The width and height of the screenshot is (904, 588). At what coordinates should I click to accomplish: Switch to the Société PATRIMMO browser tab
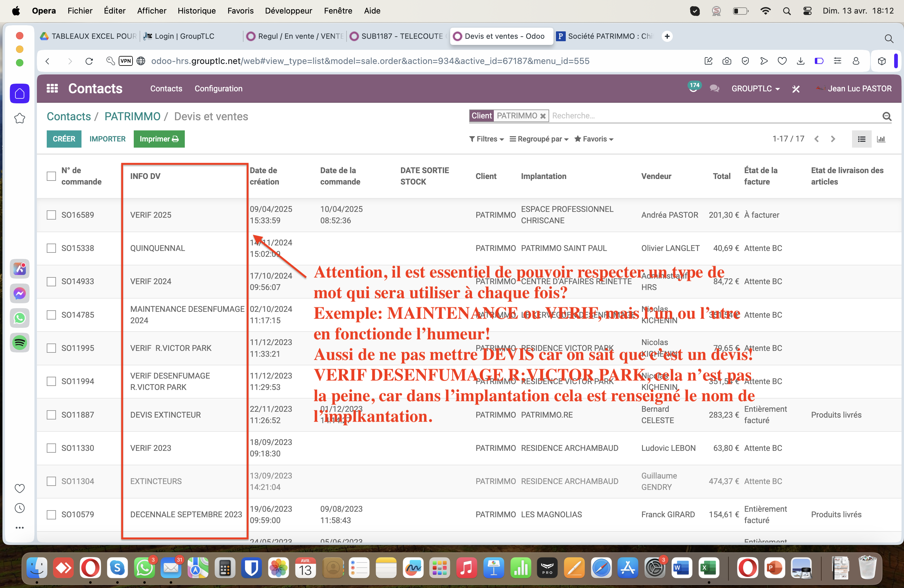(605, 36)
